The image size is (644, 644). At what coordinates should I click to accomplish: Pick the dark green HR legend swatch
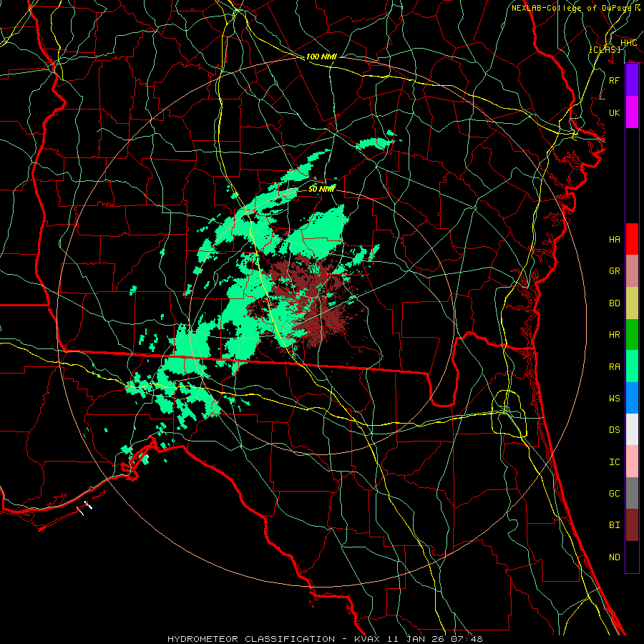632,335
